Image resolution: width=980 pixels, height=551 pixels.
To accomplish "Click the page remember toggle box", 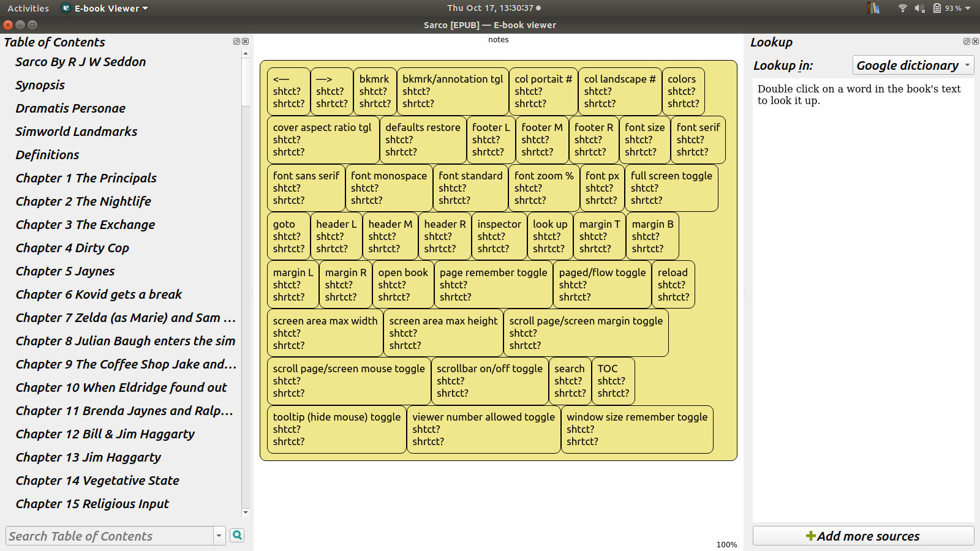I will [494, 285].
